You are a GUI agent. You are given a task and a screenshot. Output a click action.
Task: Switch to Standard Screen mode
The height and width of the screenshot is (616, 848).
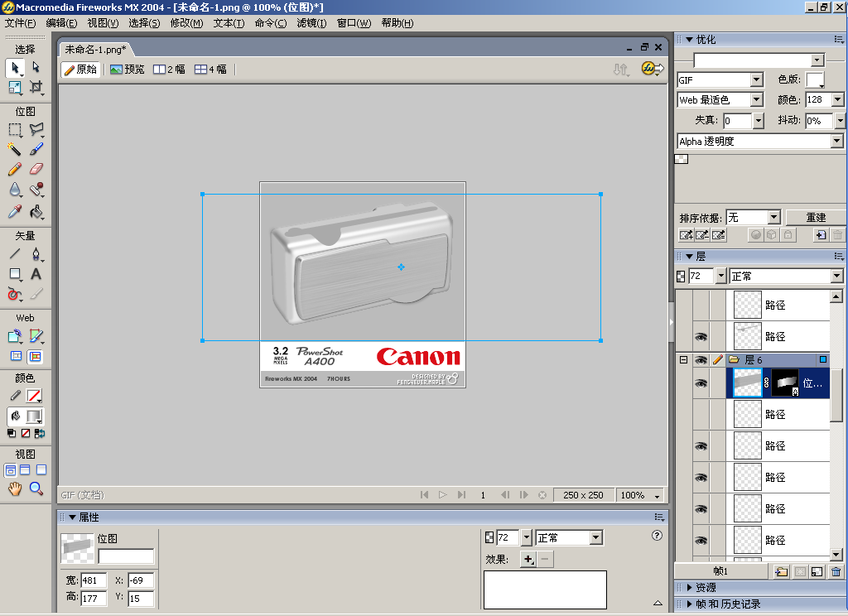tap(10, 470)
